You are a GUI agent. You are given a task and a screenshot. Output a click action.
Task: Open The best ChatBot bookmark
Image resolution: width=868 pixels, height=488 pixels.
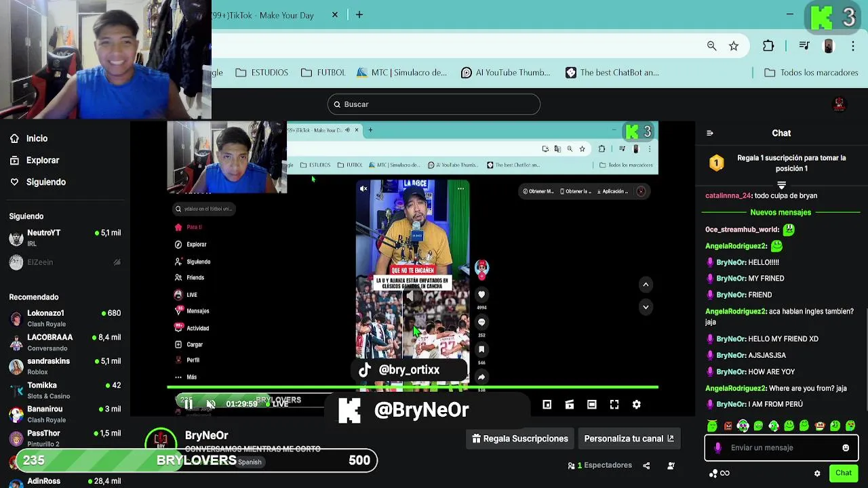coord(612,73)
